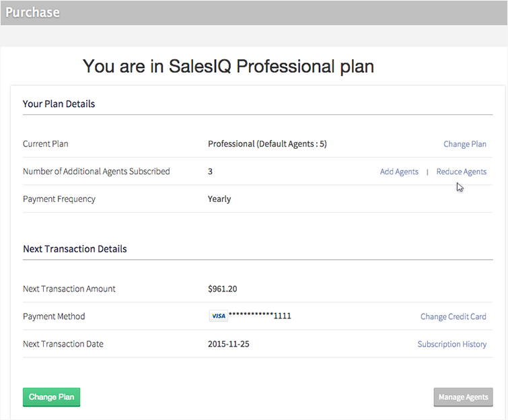Click the Visa card icon
This screenshot has height=420, width=508.
point(217,316)
